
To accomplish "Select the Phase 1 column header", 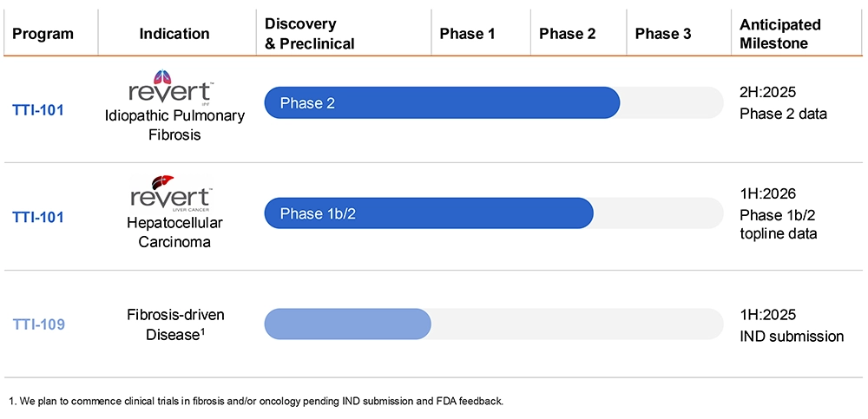I will point(467,34).
